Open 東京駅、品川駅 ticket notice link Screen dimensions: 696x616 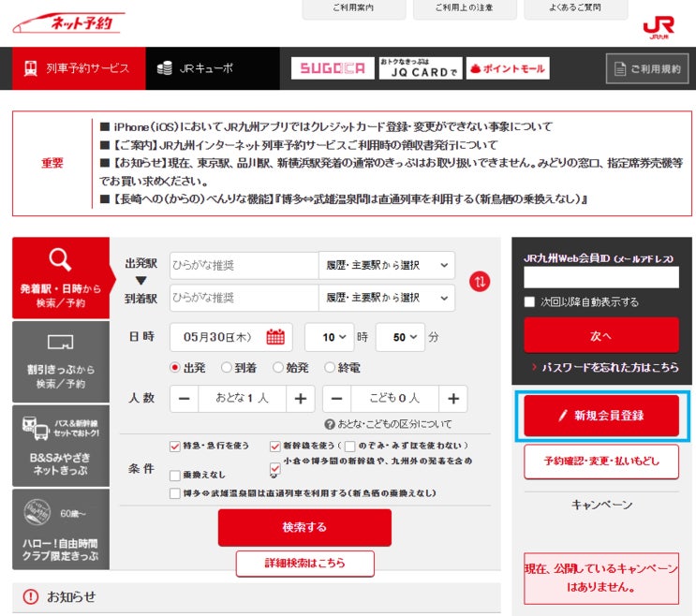[391, 172]
